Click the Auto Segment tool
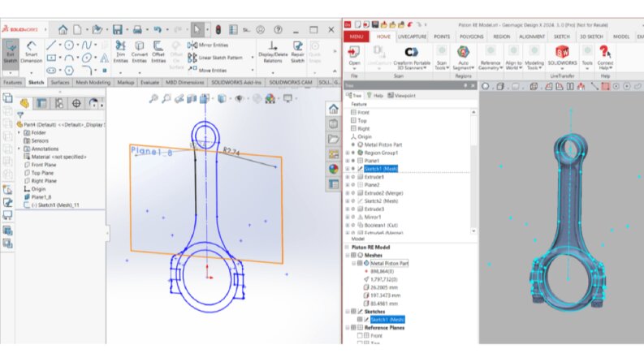 pyautogui.click(x=463, y=58)
